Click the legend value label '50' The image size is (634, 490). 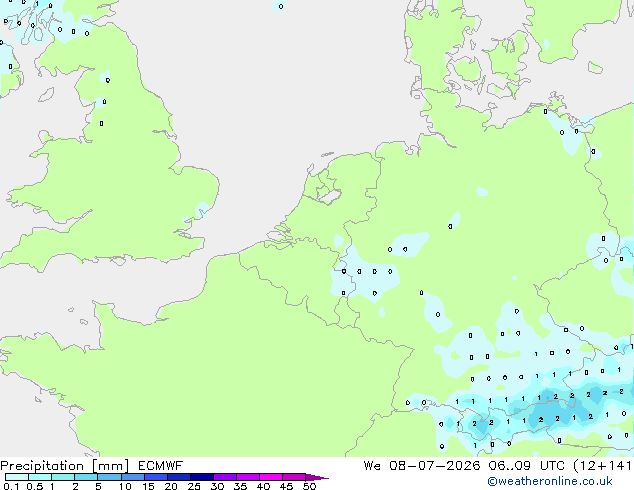(309, 486)
